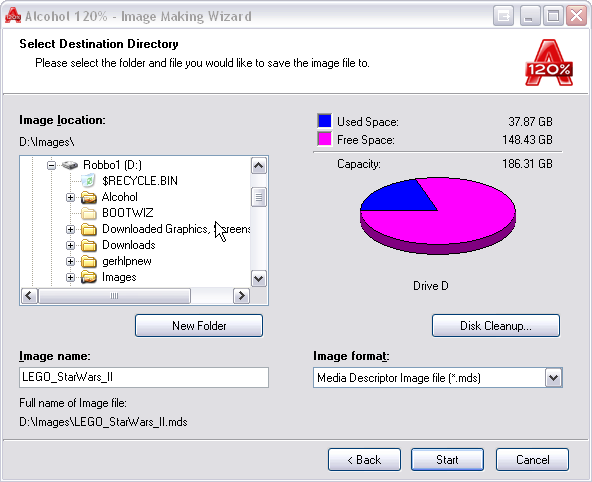
Task: Click the tree scroll left arrow
Action: (29, 296)
